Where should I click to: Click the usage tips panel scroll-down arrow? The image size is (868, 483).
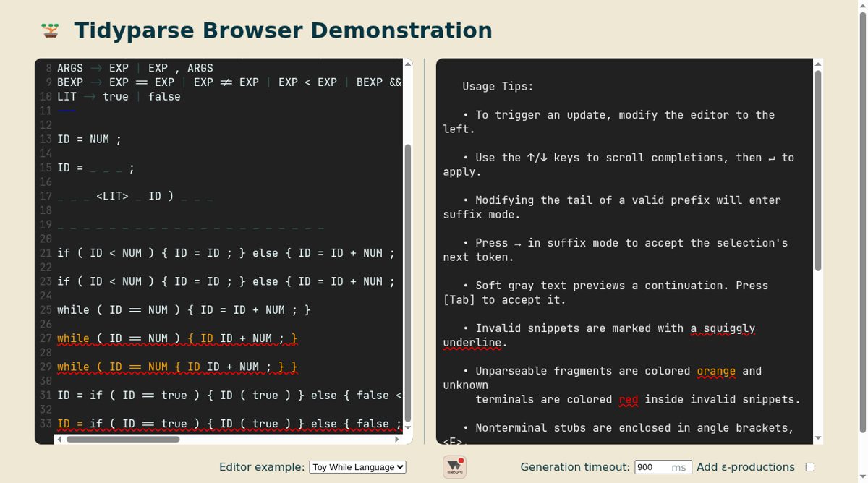tap(818, 437)
